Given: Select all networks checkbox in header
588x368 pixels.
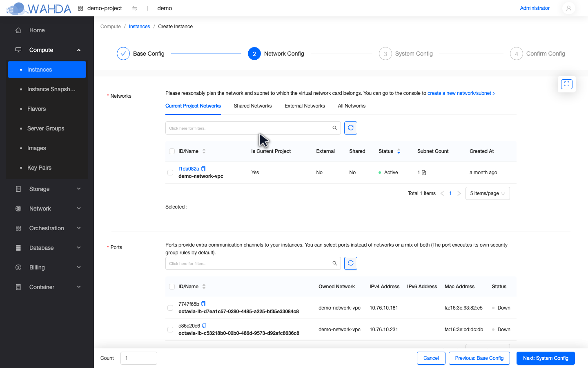Looking at the screenshot, I should click(172, 151).
